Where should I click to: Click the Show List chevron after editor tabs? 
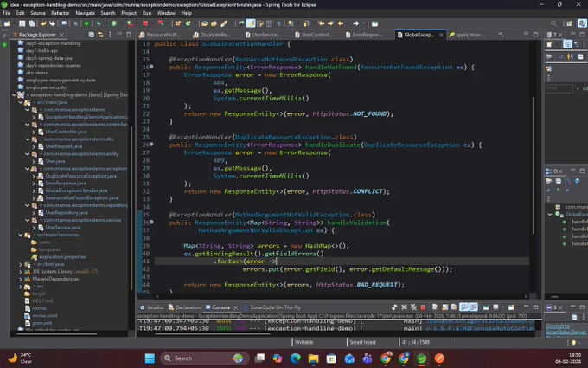point(501,35)
